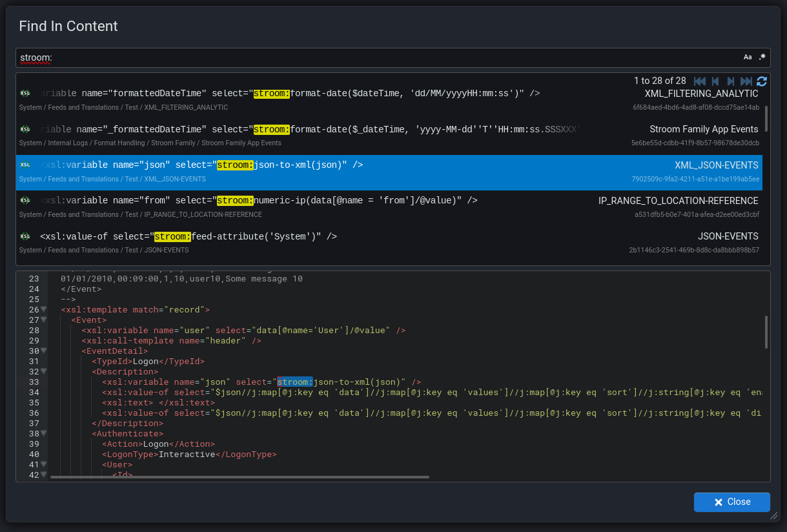Image resolution: width=787 pixels, height=532 pixels.
Task: Click the Close button
Action: [x=731, y=502]
